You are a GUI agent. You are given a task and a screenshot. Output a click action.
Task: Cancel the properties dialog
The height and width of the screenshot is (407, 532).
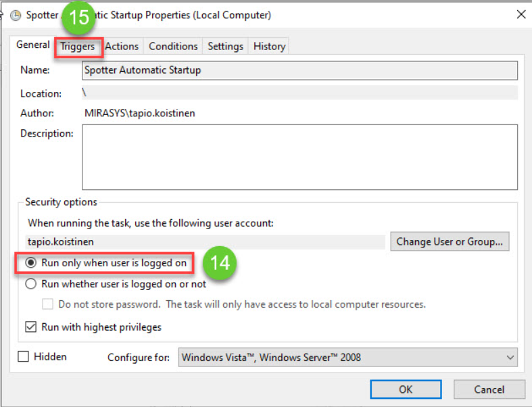tap(489, 389)
